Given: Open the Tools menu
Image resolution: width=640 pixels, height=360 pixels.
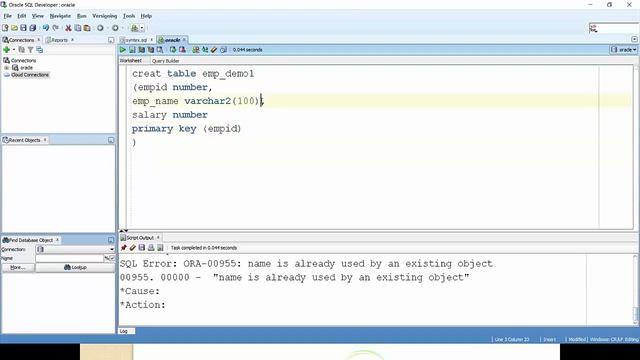Looking at the screenshot, I should click(129, 16).
